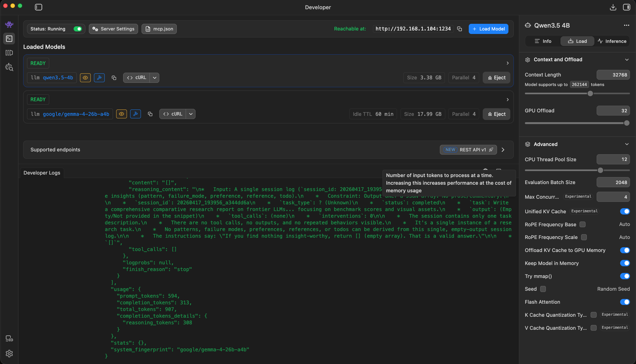Copy the google/gemma-4-26b-a4b model identifier
This screenshot has height=364, width=636.
[x=150, y=114]
